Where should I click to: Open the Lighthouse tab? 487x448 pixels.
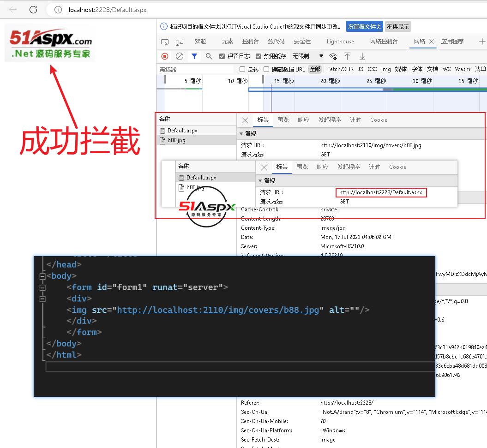click(x=340, y=41)
